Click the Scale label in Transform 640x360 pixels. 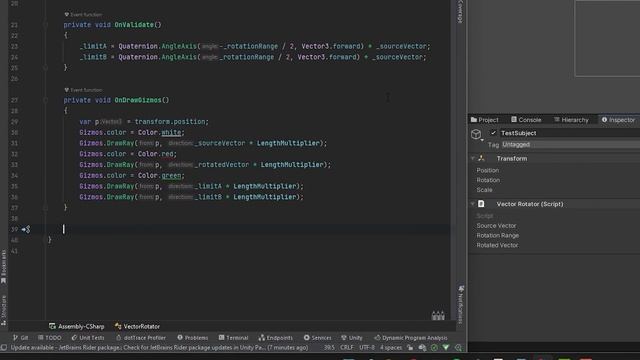coord(484,190)
